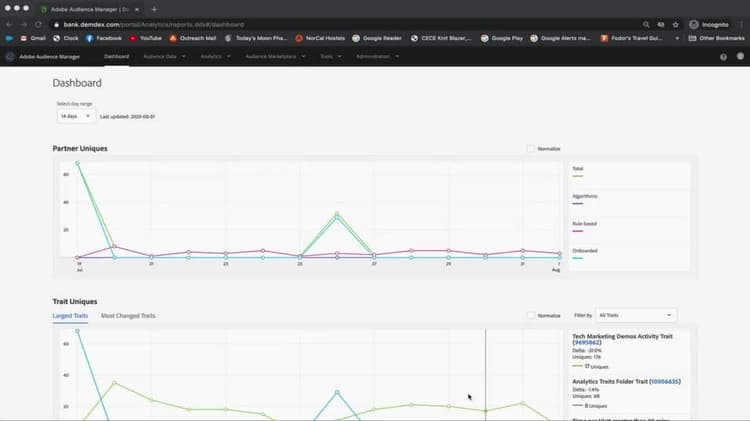The image size is (750, 421).
Task: Reload the page with the refresh icon
Action: pyautogui.click(x=38, y=24)
